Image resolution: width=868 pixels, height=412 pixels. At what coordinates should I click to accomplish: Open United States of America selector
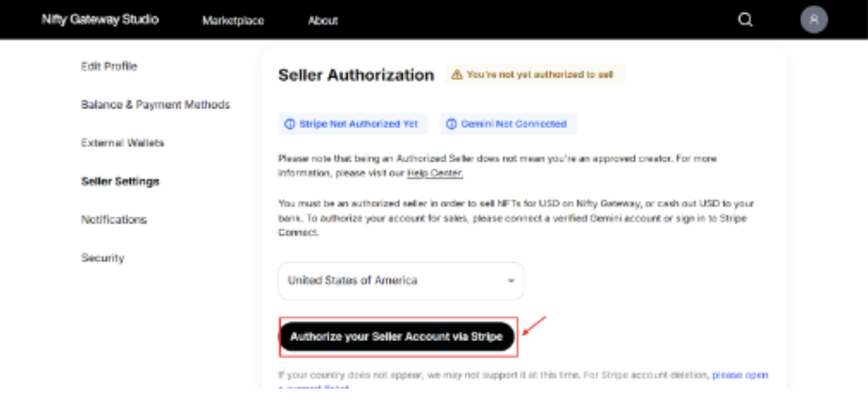pos(400,281)
